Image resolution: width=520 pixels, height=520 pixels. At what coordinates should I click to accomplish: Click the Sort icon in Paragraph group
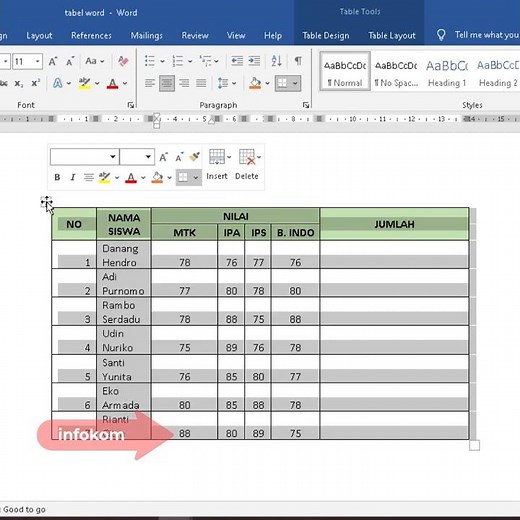click(x=276, y=61)
